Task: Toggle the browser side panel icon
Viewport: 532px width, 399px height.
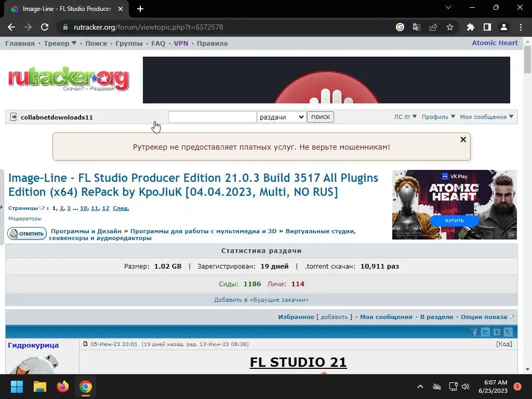Action: [487, 27]
